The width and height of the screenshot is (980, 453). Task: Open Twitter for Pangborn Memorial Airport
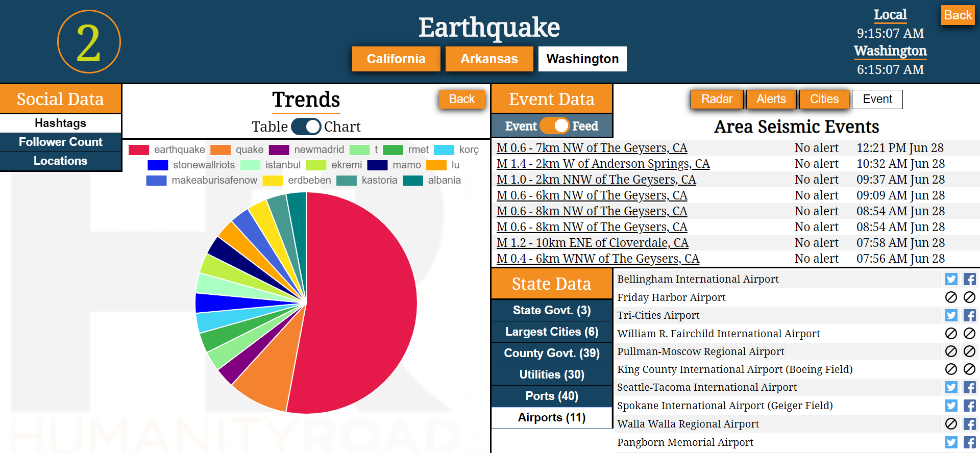pyautogui.click(x=951, y=442)
